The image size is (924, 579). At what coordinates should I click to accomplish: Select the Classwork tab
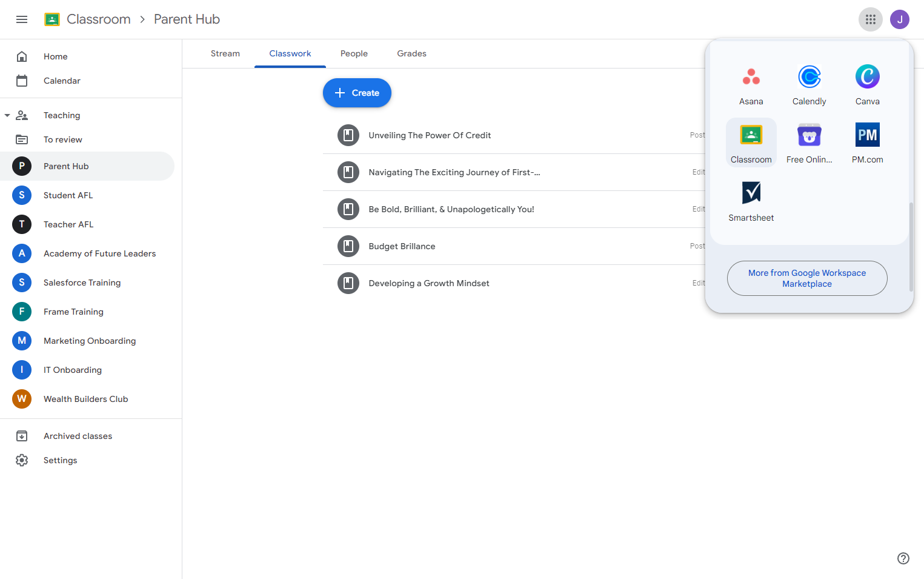coord(290,53)
